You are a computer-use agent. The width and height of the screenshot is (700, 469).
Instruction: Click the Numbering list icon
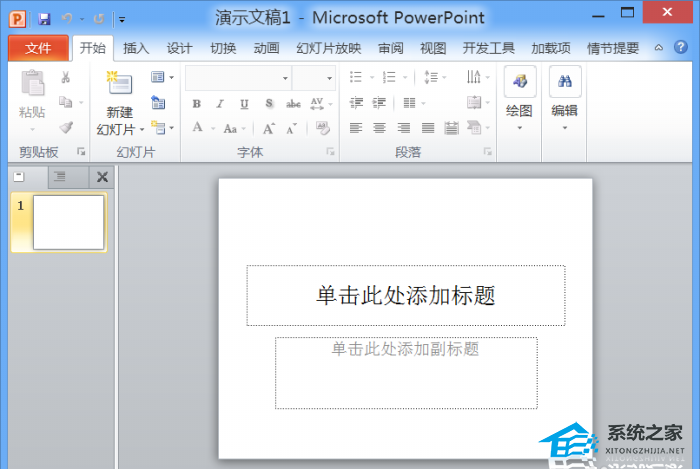point(389,77)
